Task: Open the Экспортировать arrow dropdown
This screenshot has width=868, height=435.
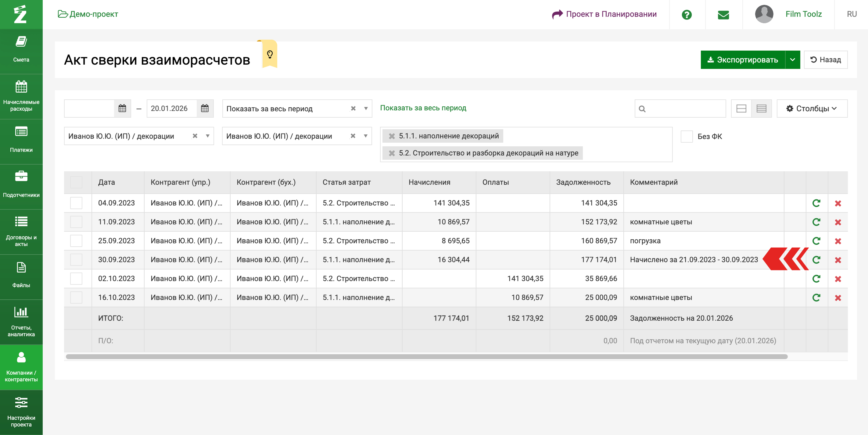Action: (792, 59)
